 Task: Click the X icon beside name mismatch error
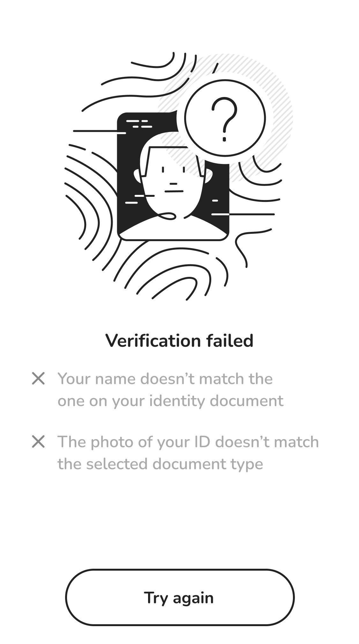pos(38,379)
